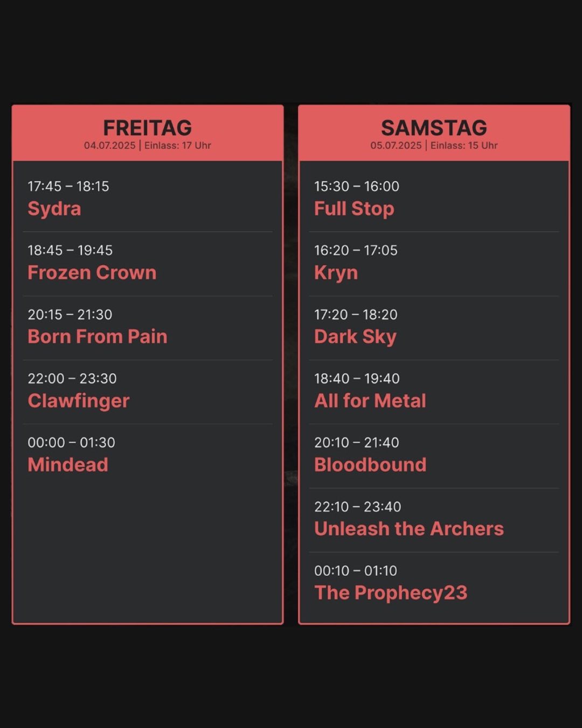
Task: Click the 05.07.2025 Einlass 15 Uhr text
Action: tap(434, 146)
